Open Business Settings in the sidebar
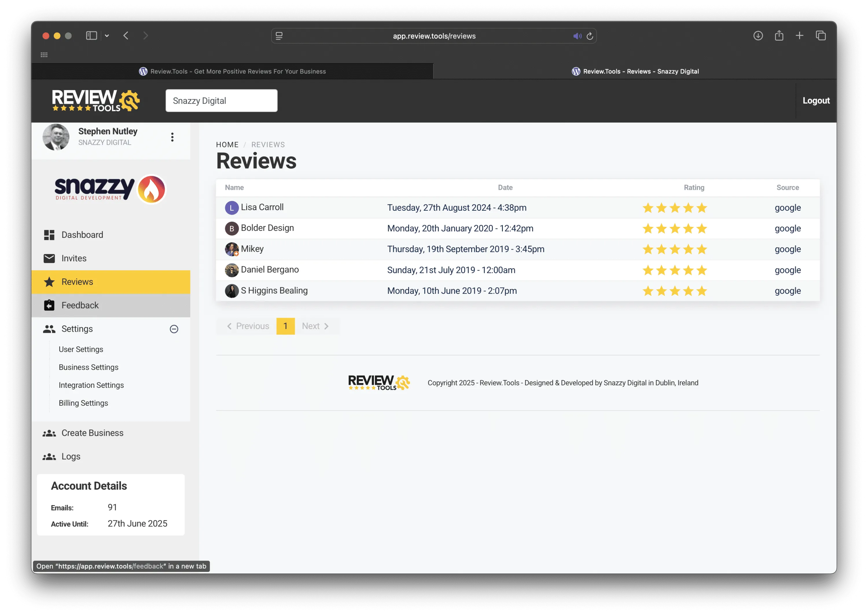Viewport: 868px width, 615px height. [89, 367]
